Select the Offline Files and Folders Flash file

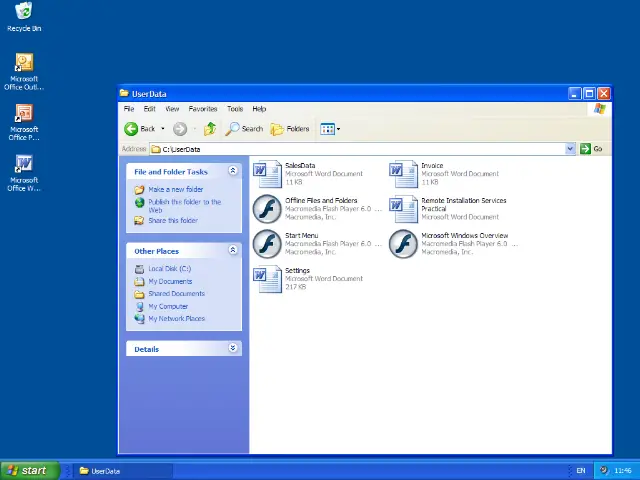[267, 208]
